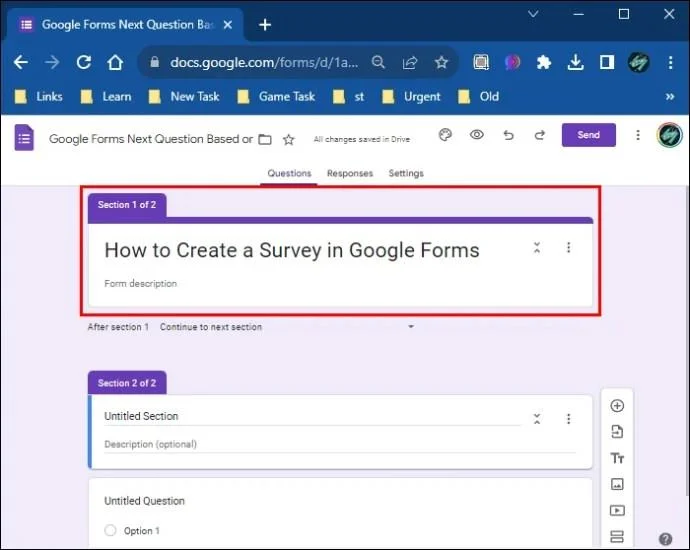Viewport: 690px width, 550px height.
Task: Open the customize theme palette icon
Action: pyautogui.click(x=445, y=135)
